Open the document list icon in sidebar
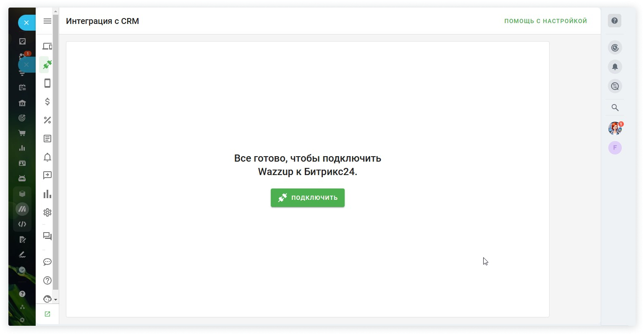The height and width of the screenshot is (335, 644). 47,139
